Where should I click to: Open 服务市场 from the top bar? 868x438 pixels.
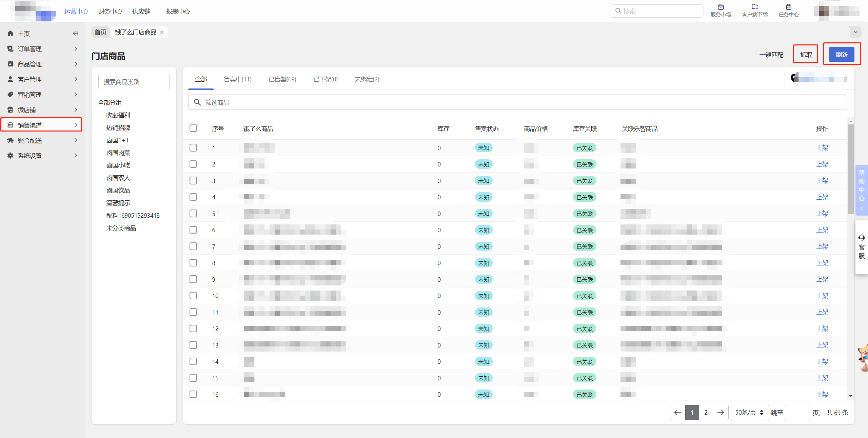pyautogui.click(x=721, y=11)
